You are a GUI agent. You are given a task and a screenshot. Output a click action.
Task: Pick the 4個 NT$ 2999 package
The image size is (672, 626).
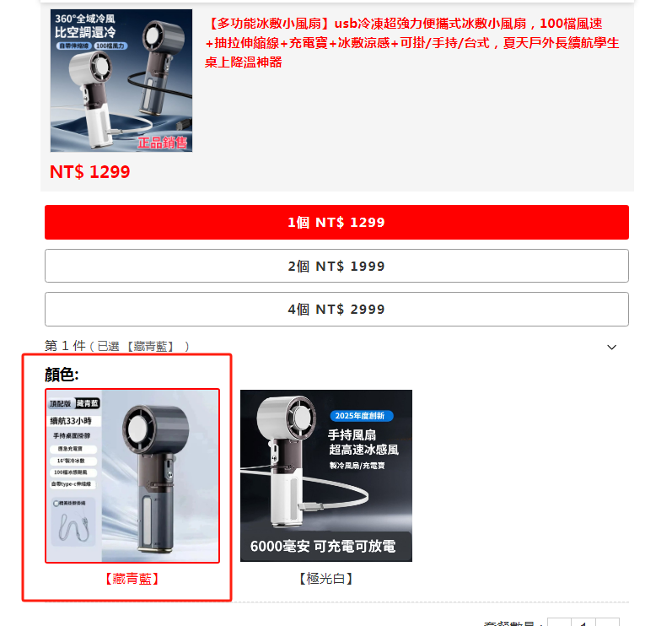[x=336, y=309]
